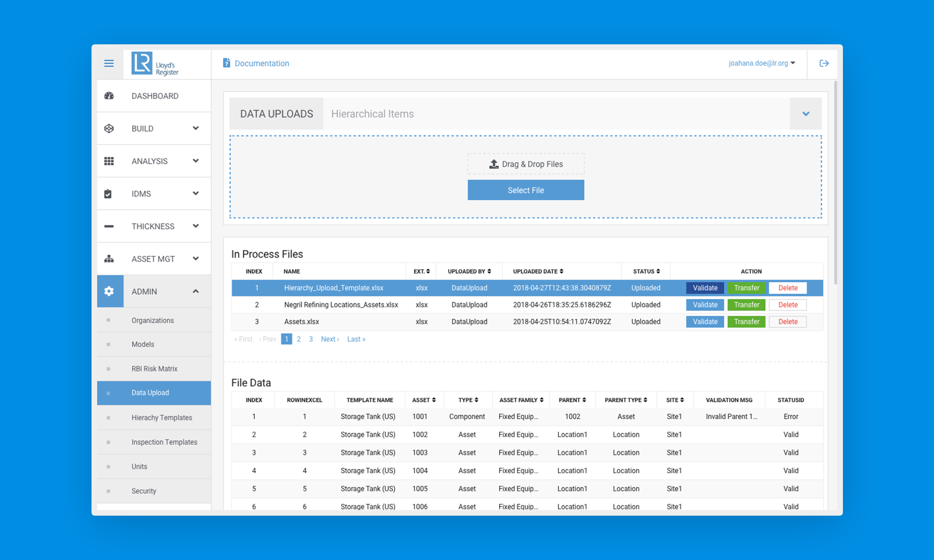This screenshot has height=560, width=934.
Task: Click the Lloyd's Register logo
Action: (x=155, y=63)
